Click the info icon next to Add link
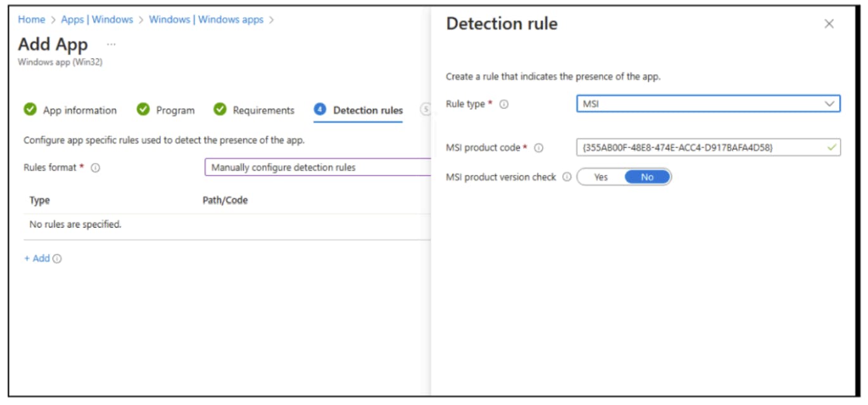Viewport: 868px width, 405px height. (x=58, y=259)
